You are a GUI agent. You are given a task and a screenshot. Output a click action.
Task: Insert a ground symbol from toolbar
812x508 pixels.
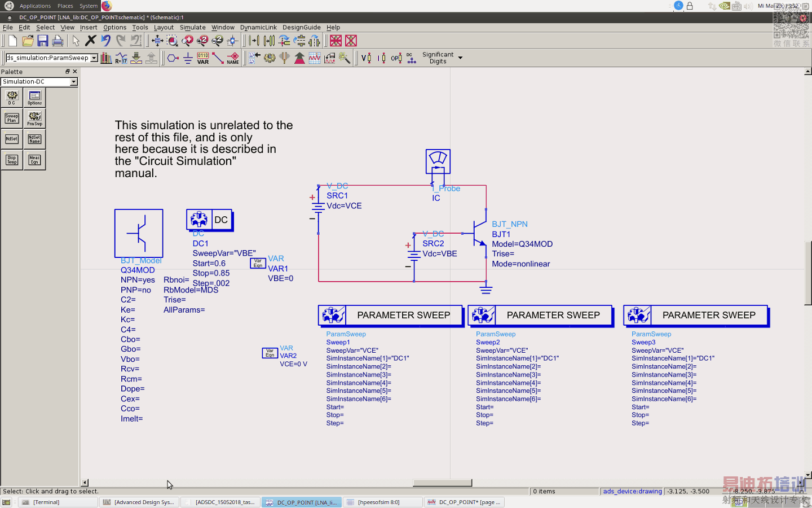(x=188, y=58)
